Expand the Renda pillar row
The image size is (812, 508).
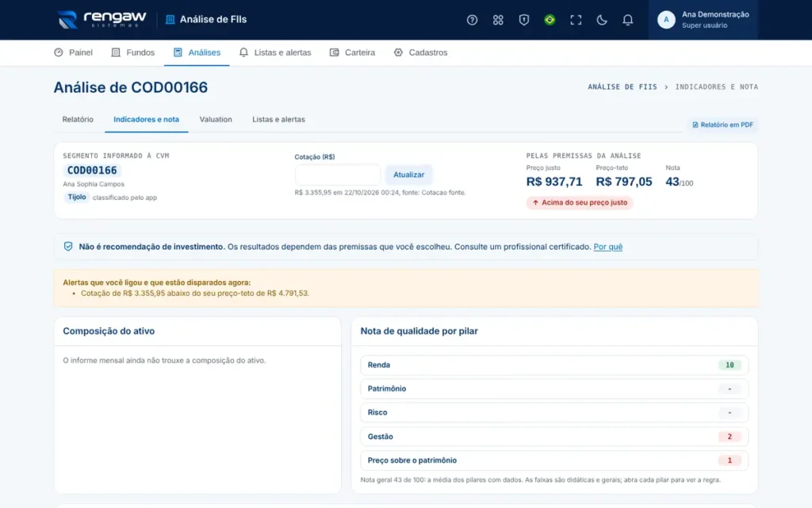click(554, 365)
